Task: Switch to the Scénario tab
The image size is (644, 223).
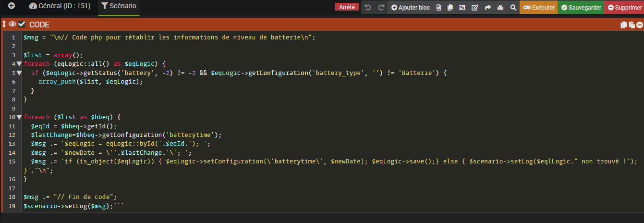Action: [119, 7]
